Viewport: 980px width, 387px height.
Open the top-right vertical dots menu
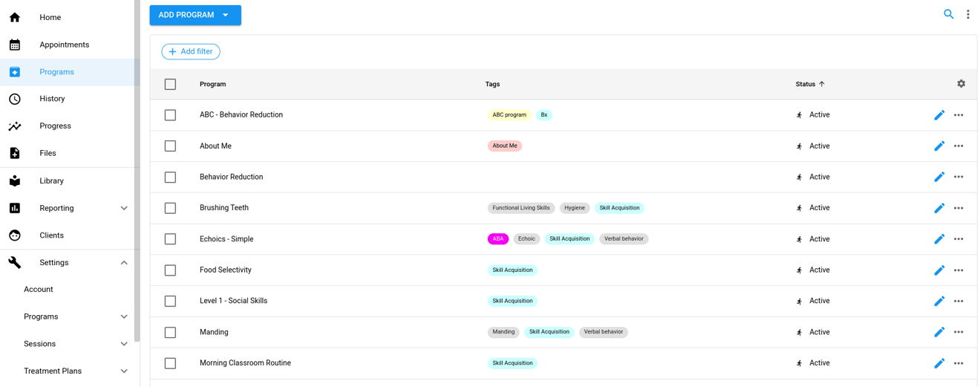pyautogui.click(x=967, y=14)
